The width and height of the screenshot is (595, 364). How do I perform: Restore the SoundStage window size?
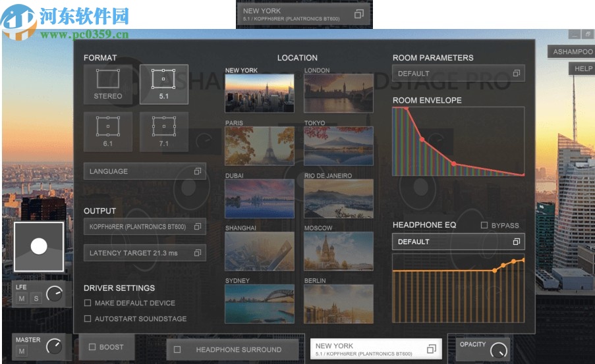588,34
